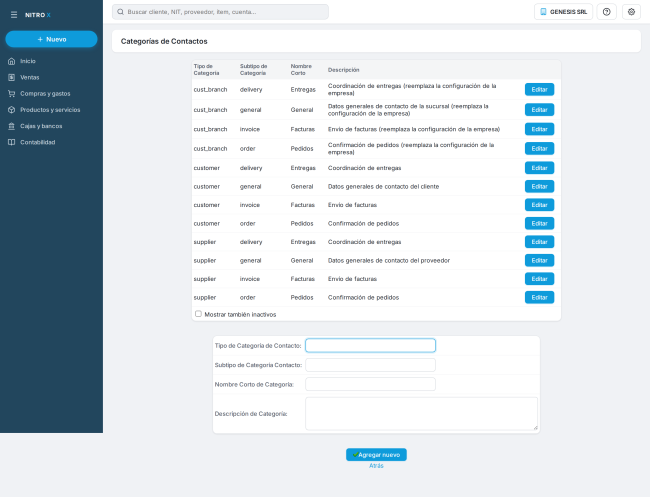Image resolution: width=650 pixels, height=497 pixels.
Task: Edit customer order row
Action: 539,223
